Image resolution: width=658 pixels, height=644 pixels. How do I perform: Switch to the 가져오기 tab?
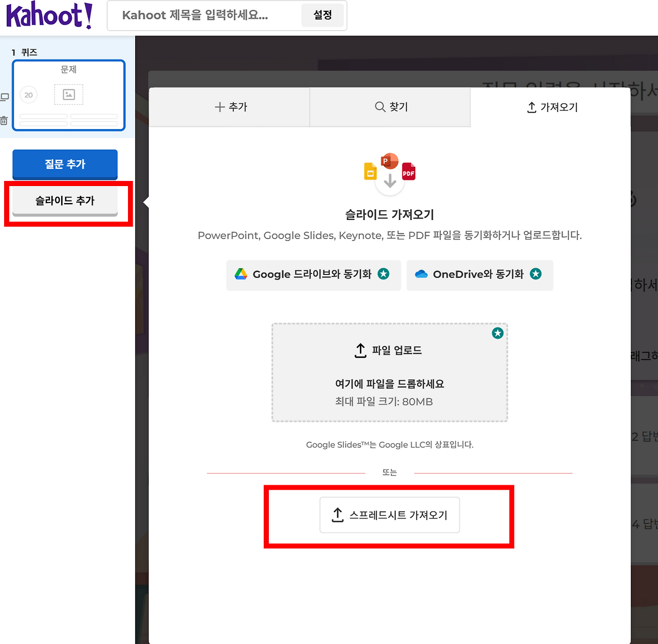click(551, 107)
